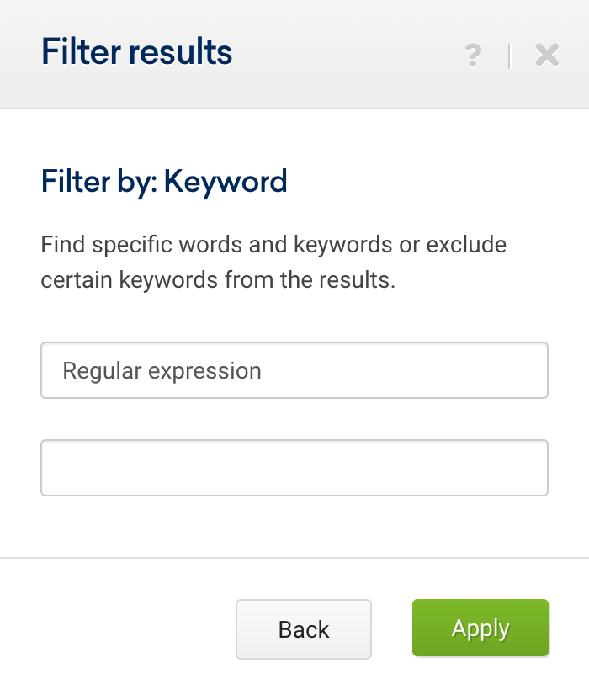This screenshot has width=589, height=700.
Task: Focus the blank text box above Back
Action: point(294,468)
